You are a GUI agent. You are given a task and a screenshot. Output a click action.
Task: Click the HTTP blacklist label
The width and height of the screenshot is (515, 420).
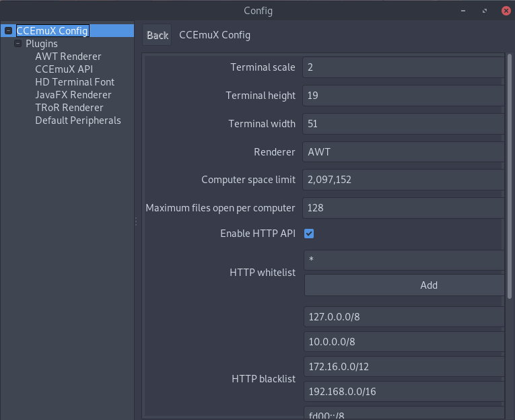[x=263, y=379]
